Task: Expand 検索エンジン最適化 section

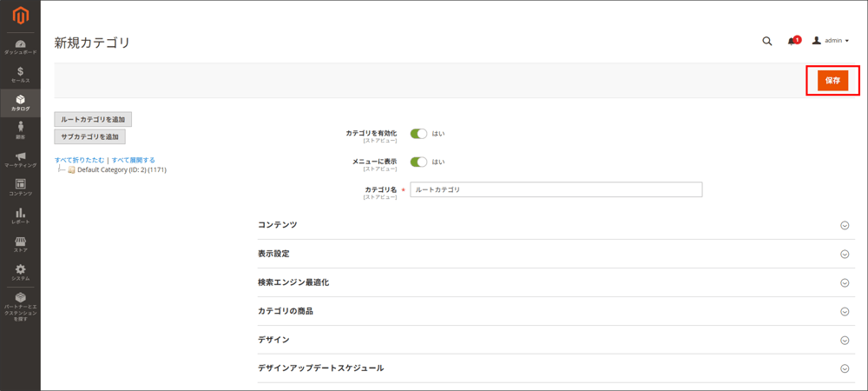Action: (x=556, y=282)
